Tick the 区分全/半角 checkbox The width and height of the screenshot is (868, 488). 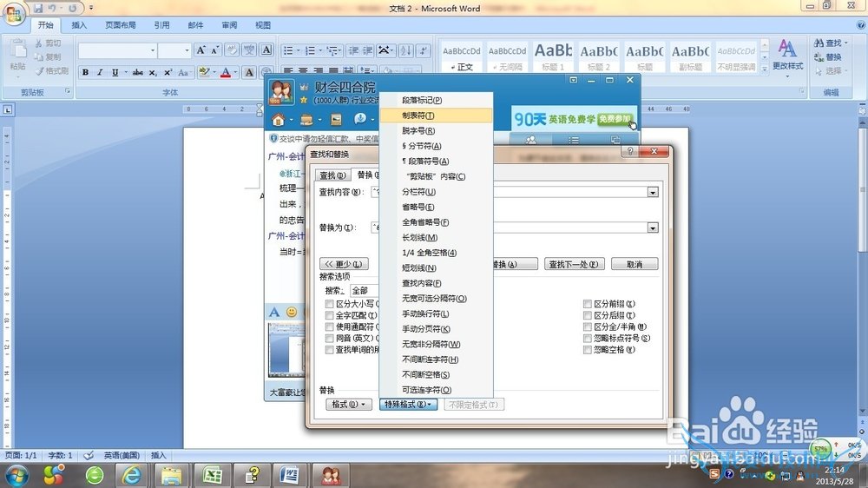tap(588, 327)
